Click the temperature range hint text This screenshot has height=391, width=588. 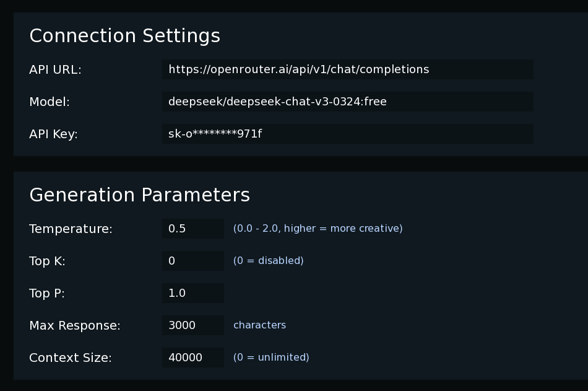(x=318, y=229)
